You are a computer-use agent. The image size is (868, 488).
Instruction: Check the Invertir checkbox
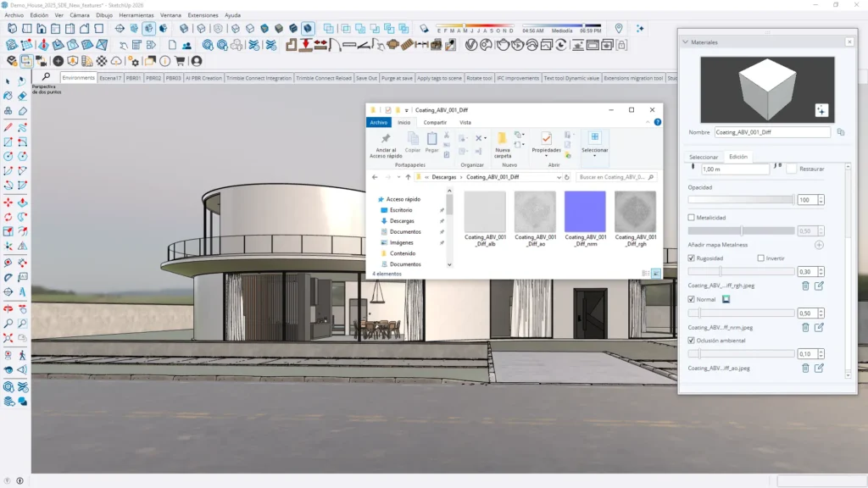[x=761, y=258]
